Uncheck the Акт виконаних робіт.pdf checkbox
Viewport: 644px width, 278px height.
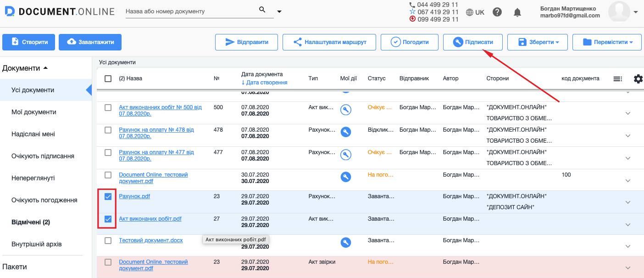108,219
